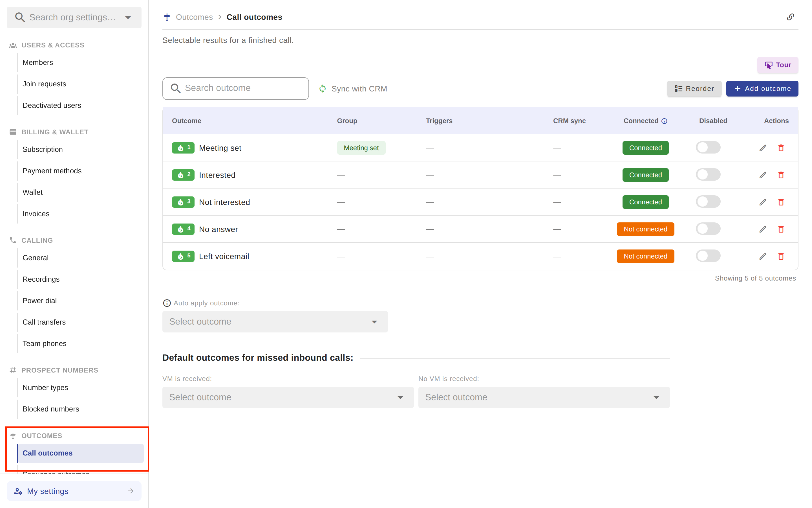Focus the Search outcome field
The image size is (812, 508).
235,88
